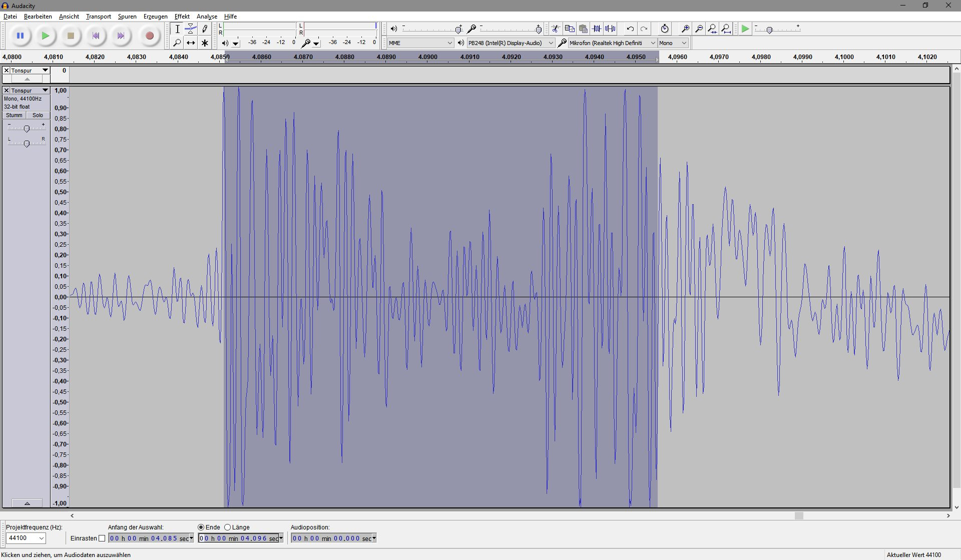Select the Envelope tool
961x560 pixels.
pyautogui.click(x=191, y=29)
